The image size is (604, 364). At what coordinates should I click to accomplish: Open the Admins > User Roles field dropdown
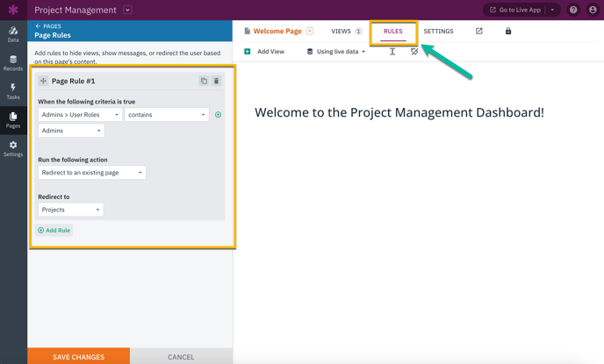[80, 115]
